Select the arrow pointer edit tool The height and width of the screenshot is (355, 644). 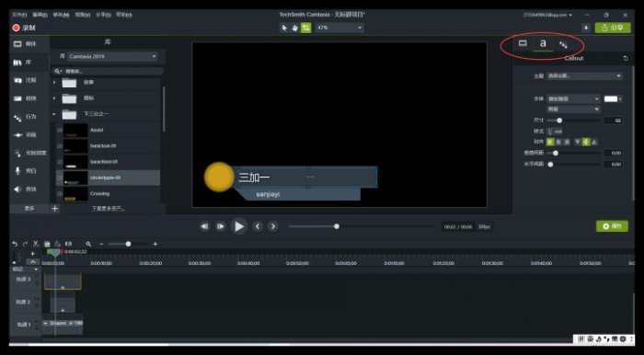tap(284, 28)
